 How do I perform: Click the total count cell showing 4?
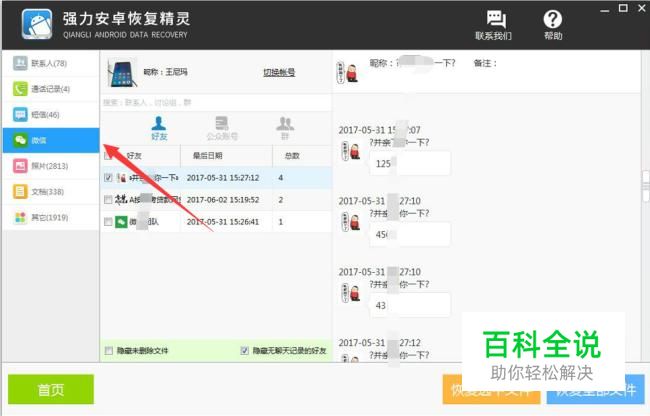[281, 178]
